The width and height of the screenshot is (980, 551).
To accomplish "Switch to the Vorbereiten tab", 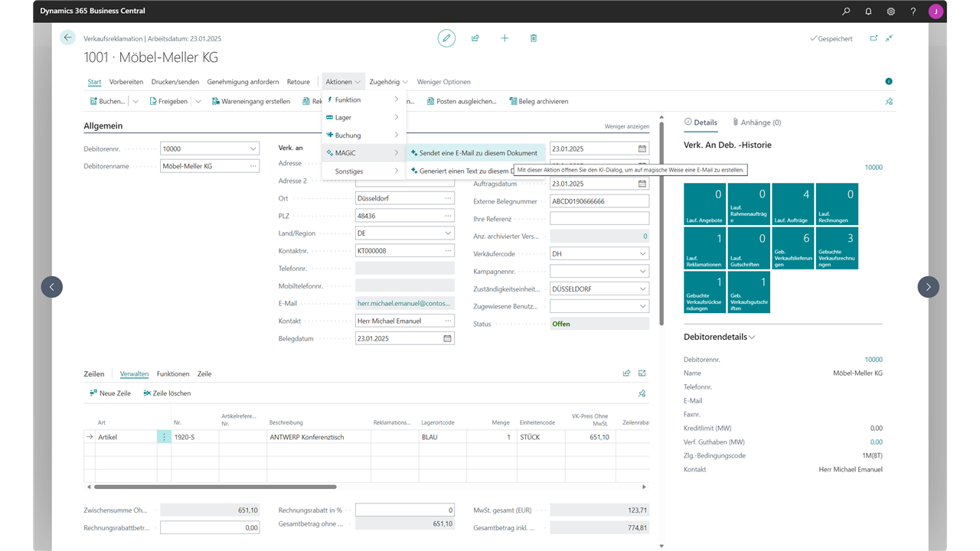I will (x=126, y=82).
